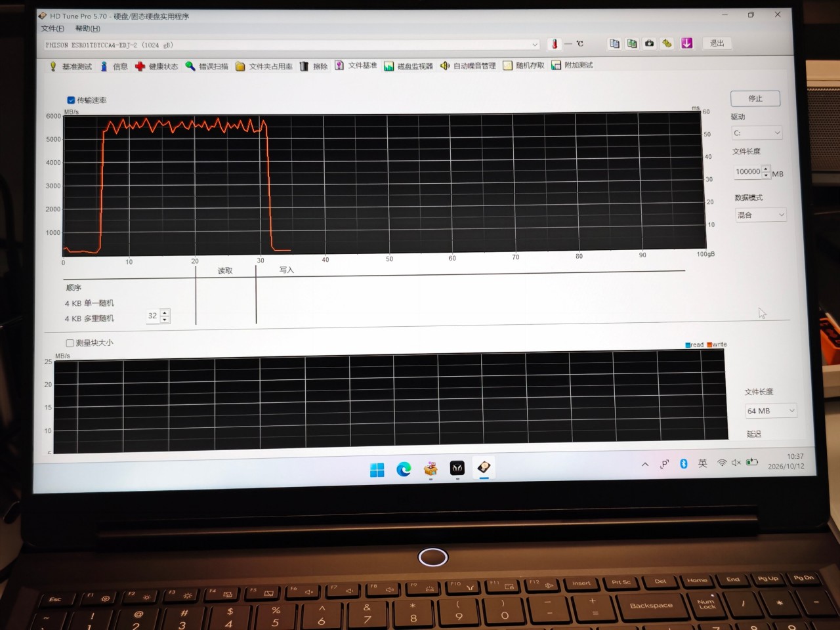
Task: Click the Wi-Fi network tray icon
Action: pyautogui.click(x=722, y=463)
